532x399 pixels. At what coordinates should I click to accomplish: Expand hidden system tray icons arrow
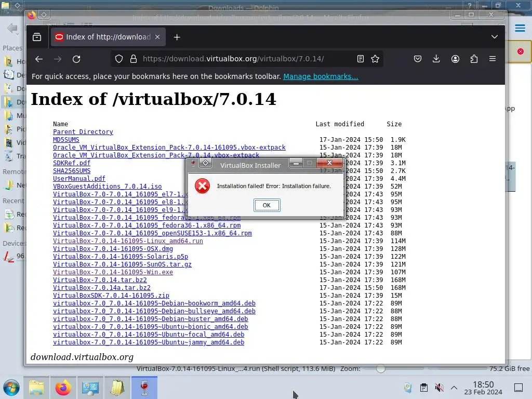click(x=454, y=388)
